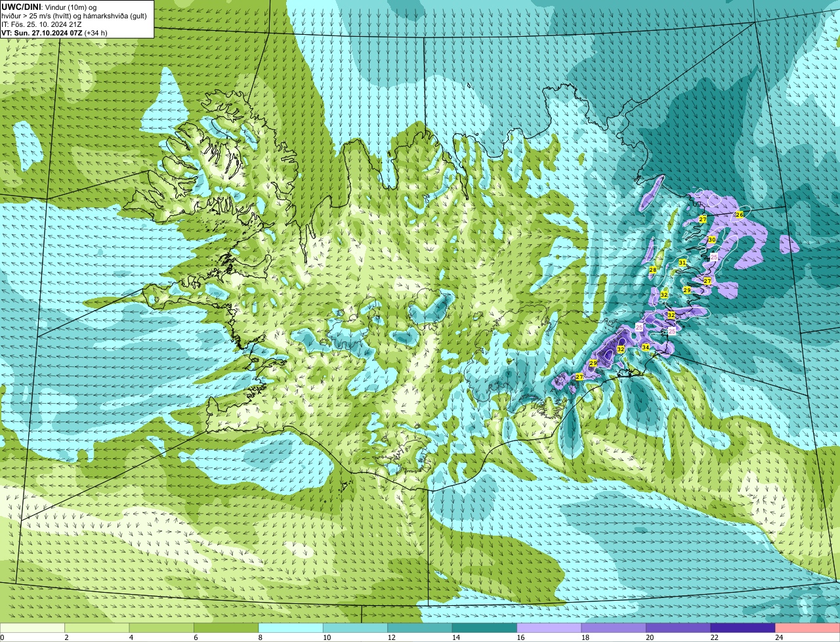Click the yellow gust marker labeled 30

(x=712, y=240)
